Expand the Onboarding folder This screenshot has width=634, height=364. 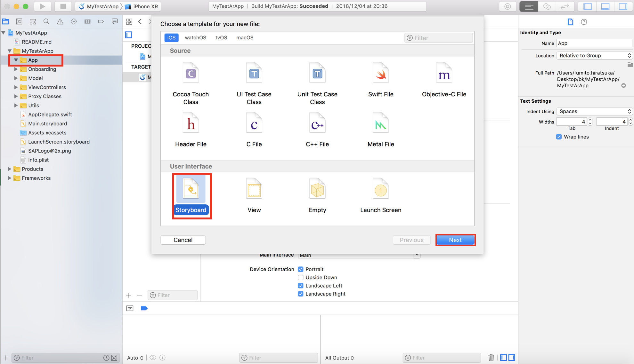click(16, 69)
